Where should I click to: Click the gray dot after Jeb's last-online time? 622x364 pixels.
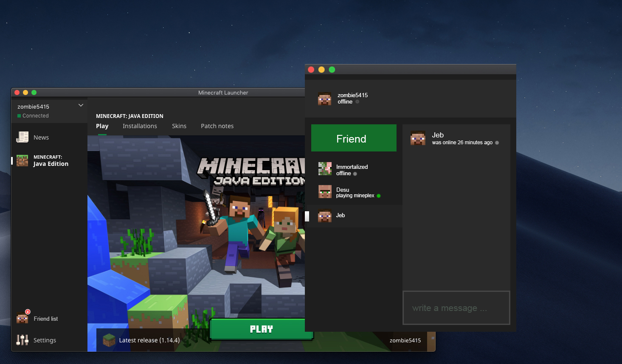pyautogui.click(x=497, y=143)
